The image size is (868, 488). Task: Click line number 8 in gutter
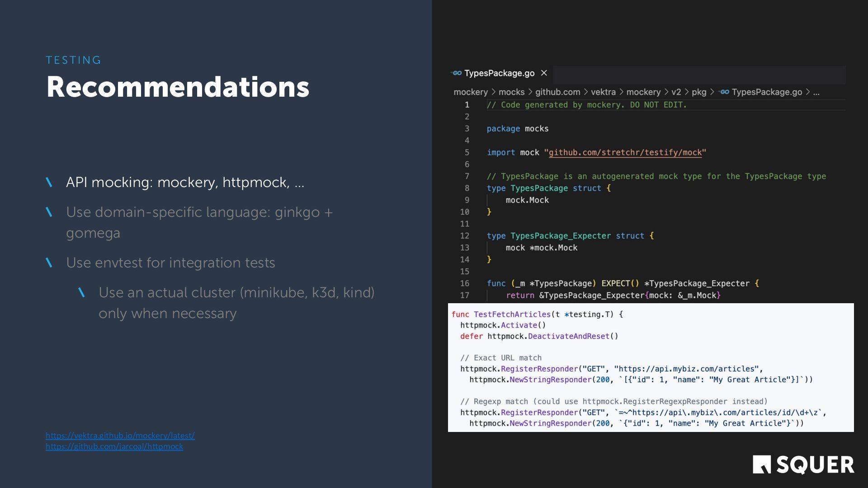[467, 188]
